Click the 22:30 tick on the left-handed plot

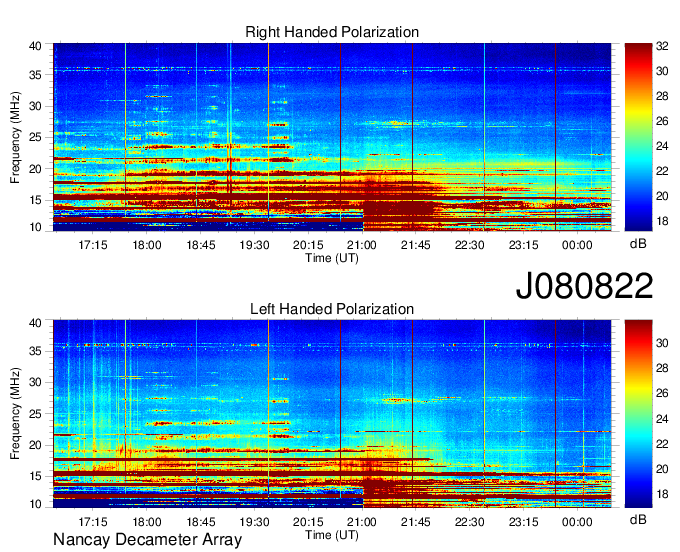[x=470, y=522]
